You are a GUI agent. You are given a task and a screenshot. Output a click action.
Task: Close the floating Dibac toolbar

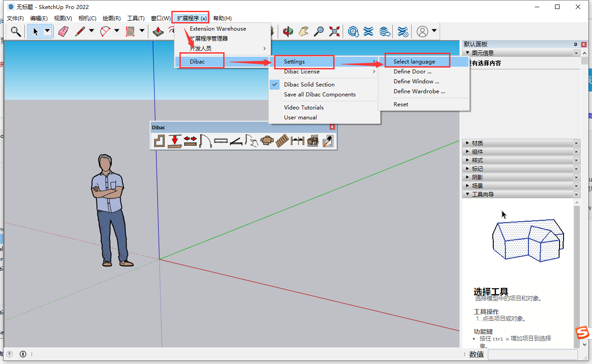332,127
